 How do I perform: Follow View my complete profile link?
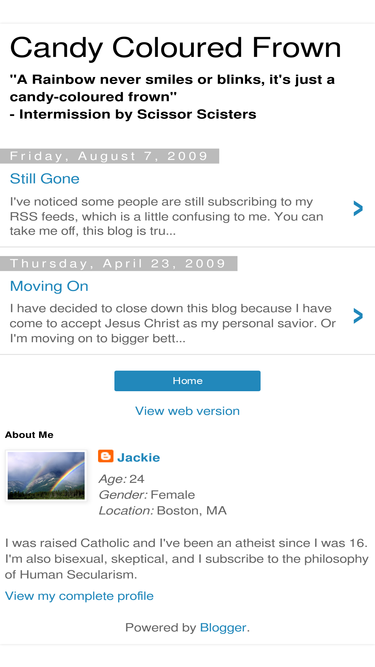pos(79,596)
